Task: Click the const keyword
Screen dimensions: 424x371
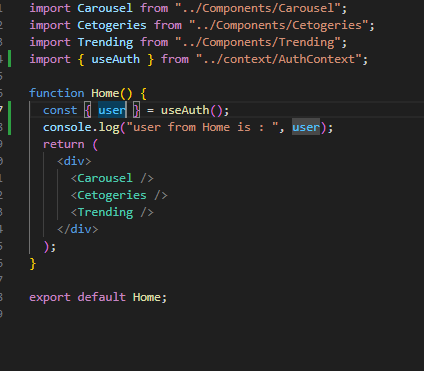Action: (x=60, y=110)
